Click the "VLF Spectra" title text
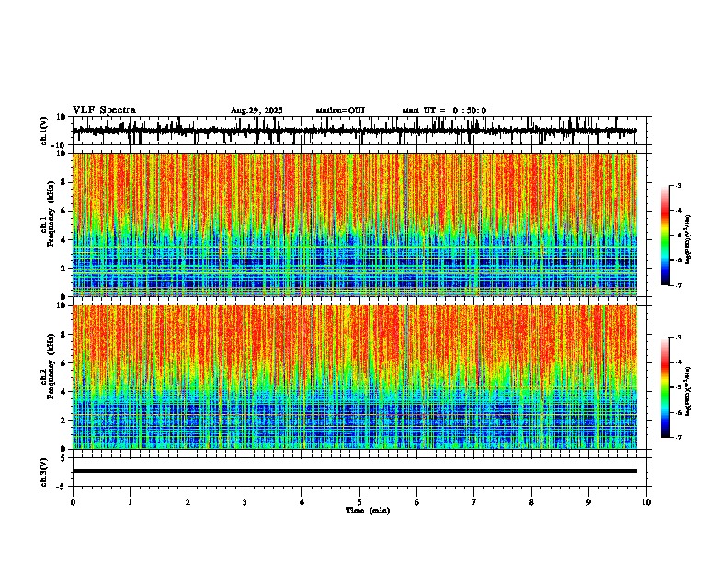 [x=104, y=110]
